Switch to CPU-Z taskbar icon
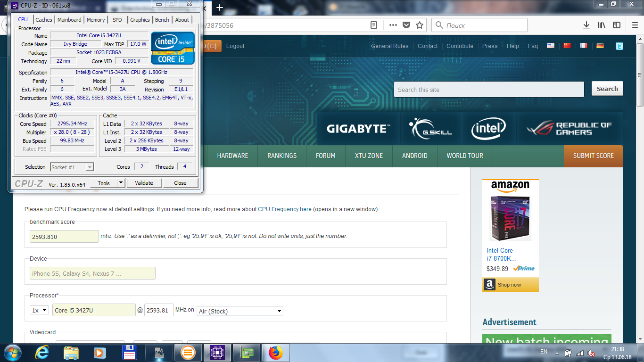The height and width of the screenshot is (362, 644). point(216,353)
